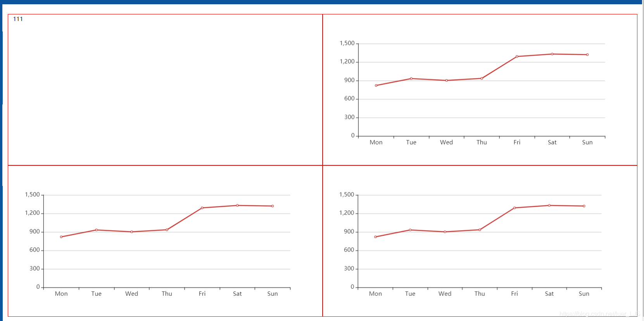Click "Fri" axis label in top-right chart
This screenshot has width=644, height=321.
517,142
